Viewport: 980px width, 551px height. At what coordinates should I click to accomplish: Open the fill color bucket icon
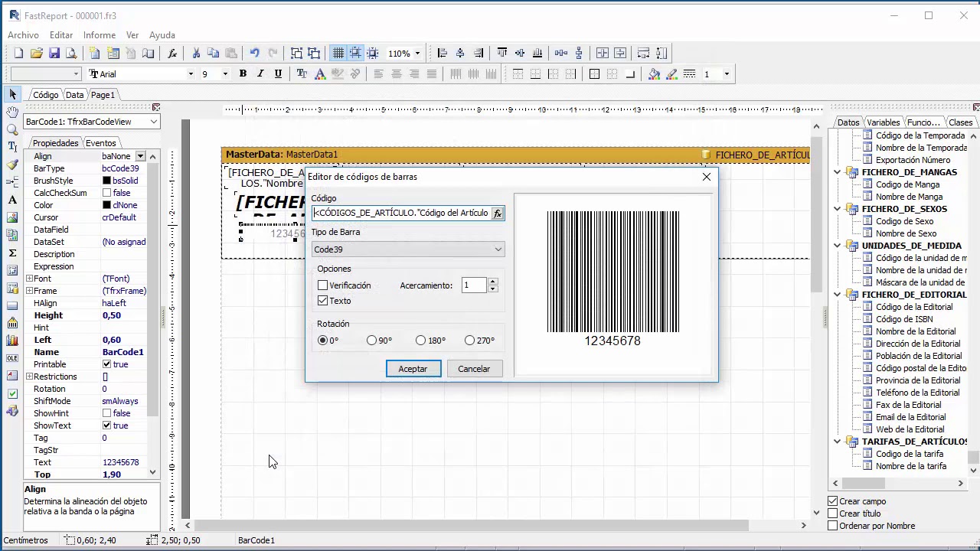point(654,73)
